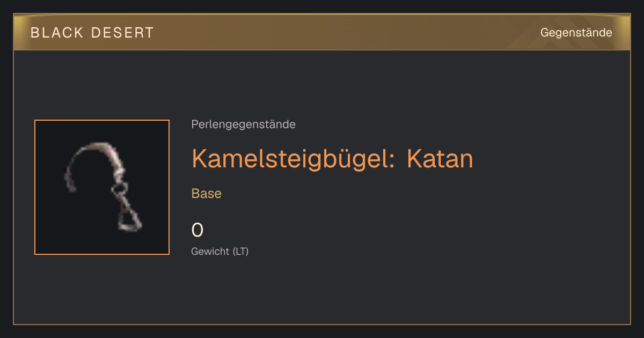Select the orange-framed item thumbnail box
Image resolution: width=644 pixels, height=338 pixels.
pos(102,187)
